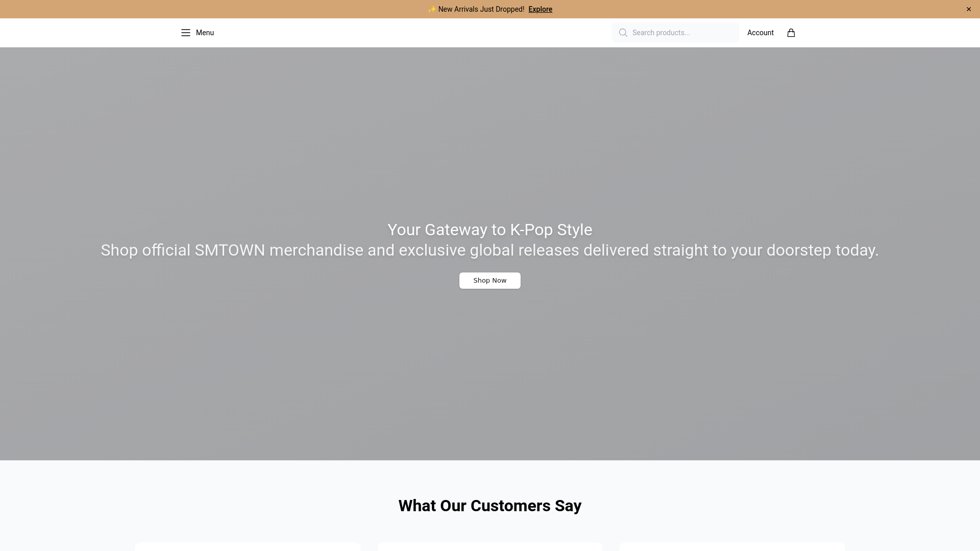Click the Shop Now button
This screenshot has height=551, width=980.
[x=490, y=281]
